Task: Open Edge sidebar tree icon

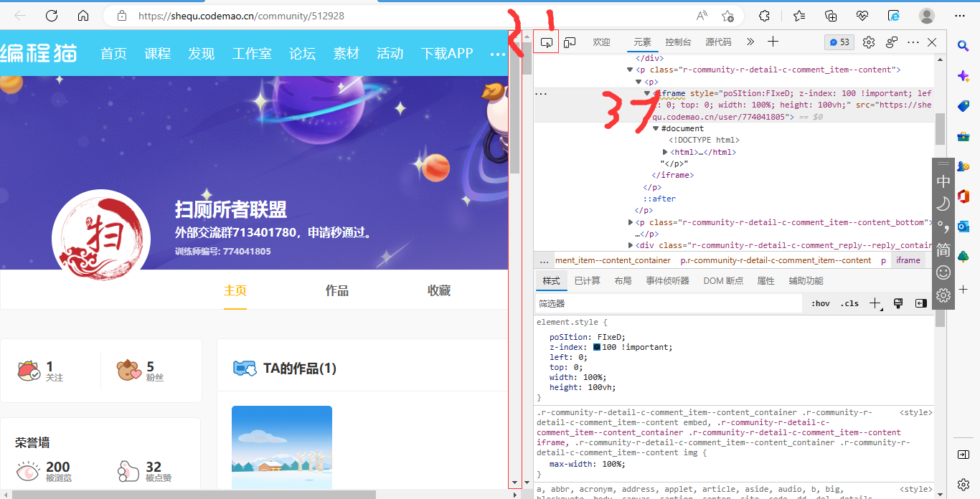Action: click(x=963, y=256)
